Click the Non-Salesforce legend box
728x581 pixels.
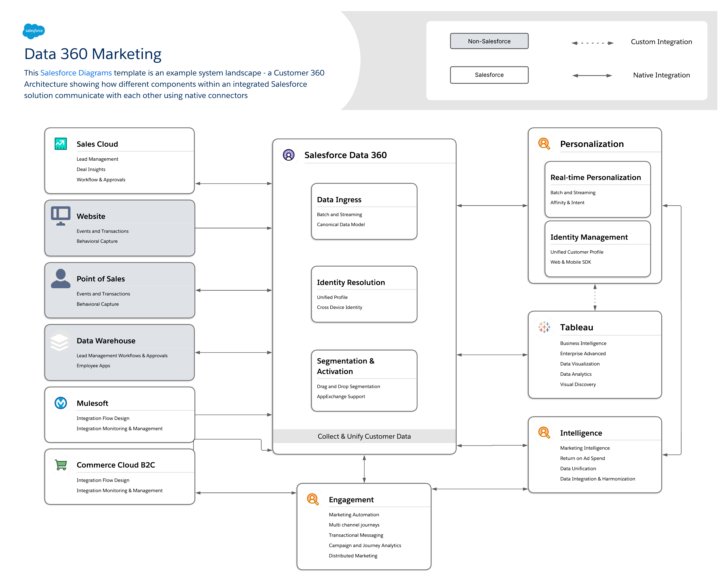[x=489, y=41]
